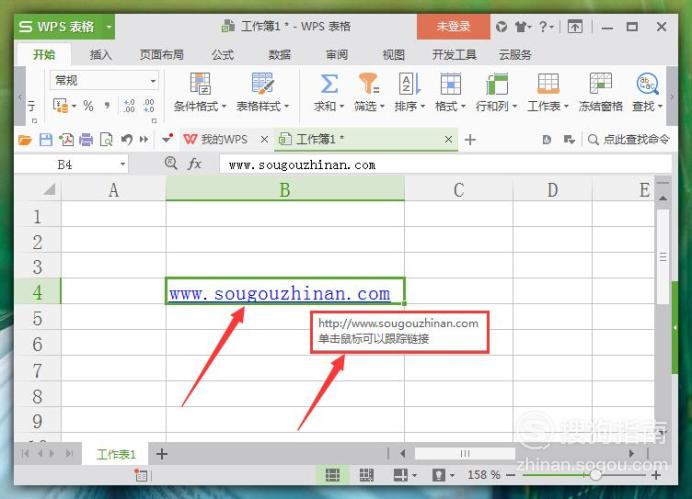This screenshot has height=499, width=692.
Task: Click the Table Style (表格样式) icon
Action: (263, 84)
